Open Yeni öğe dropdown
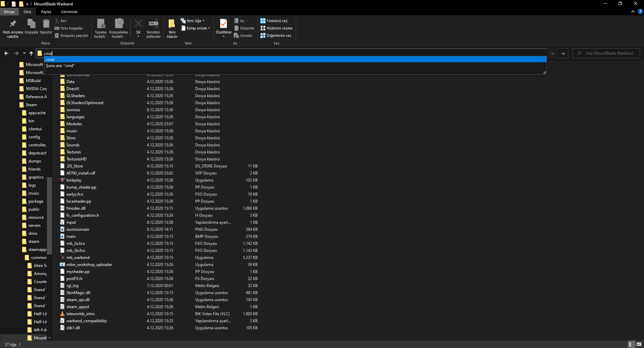The height and width of the screenshot is (348, 644). click(193, 21)
